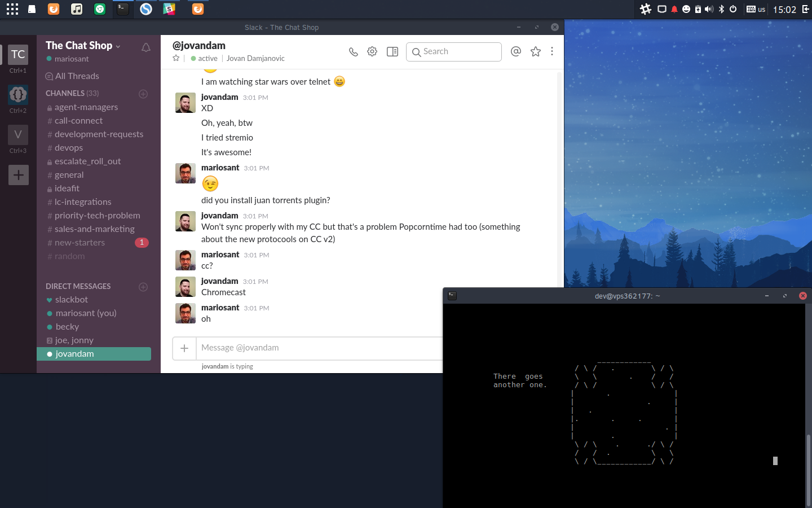Click the 3:01 PM timestamp on 'oh' message
Viewport: 812px width, 508px height.
tap(257, 308)
